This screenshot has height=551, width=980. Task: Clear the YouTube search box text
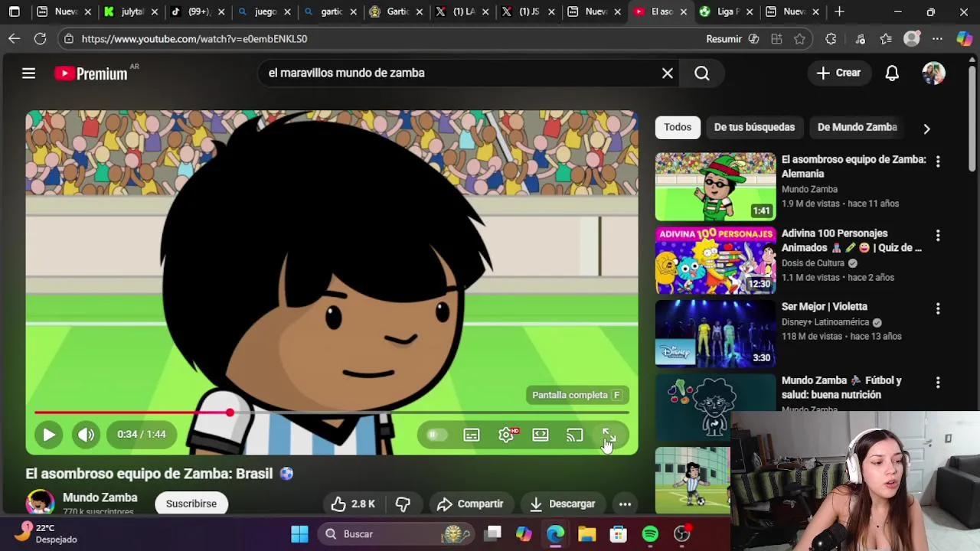[x=668, y=73]
